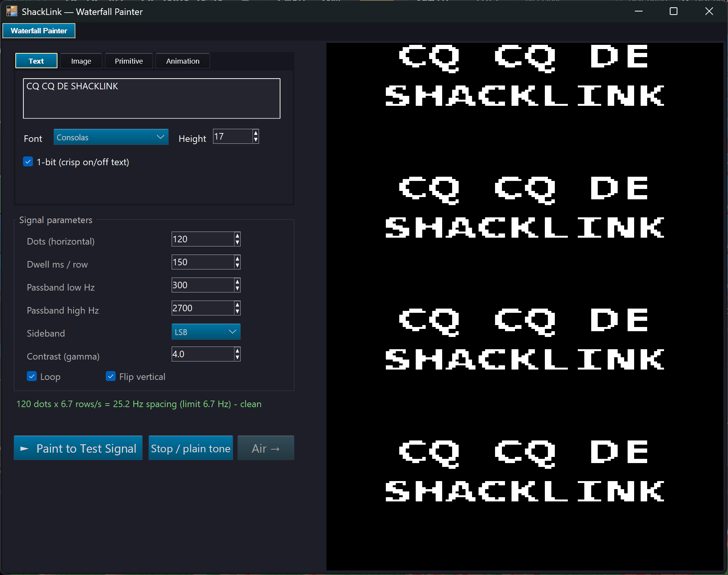Select the Waterfall Painter main tab
The image size is (728, 575).
coord(39,31)
